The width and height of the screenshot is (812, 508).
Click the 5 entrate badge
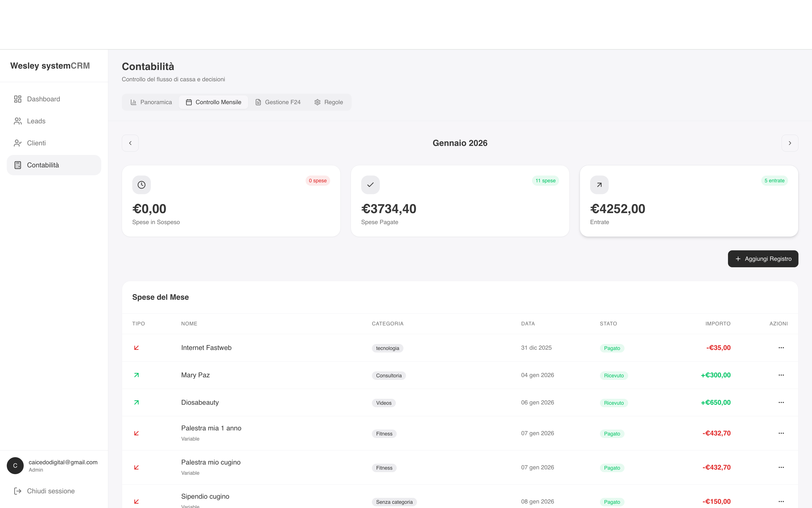774,180
